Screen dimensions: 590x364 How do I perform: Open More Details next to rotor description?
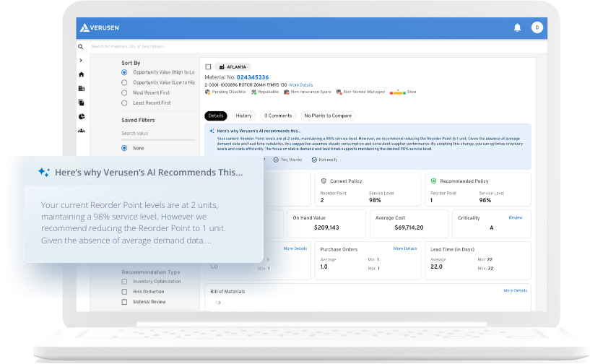tap(301, 85)
